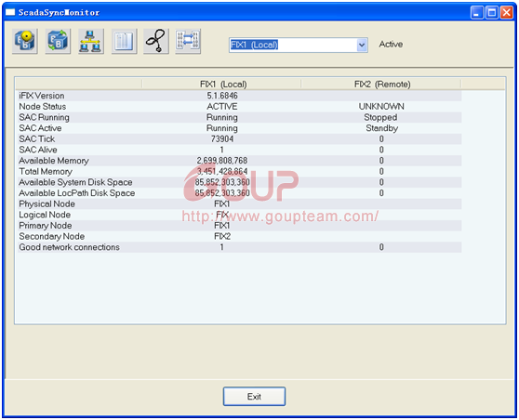Viewport: 519px width, 420px height.
Task: Click the stethoscope diagnostics icon
Action: (x=156, y=41)
